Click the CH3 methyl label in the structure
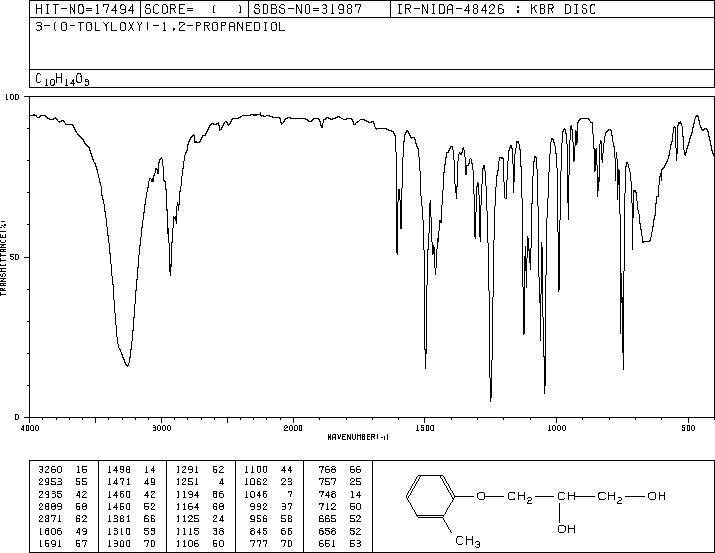Image resolution: width=715 pixels, height=553 pixels. [x=468, y=542]
